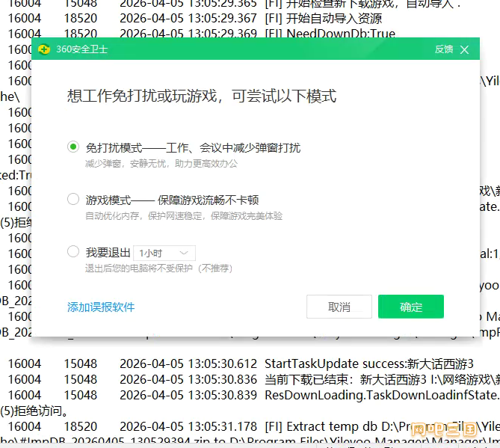Open 添加误报软件 link
This screenshot has height=448, width=500.
point(101,307)
